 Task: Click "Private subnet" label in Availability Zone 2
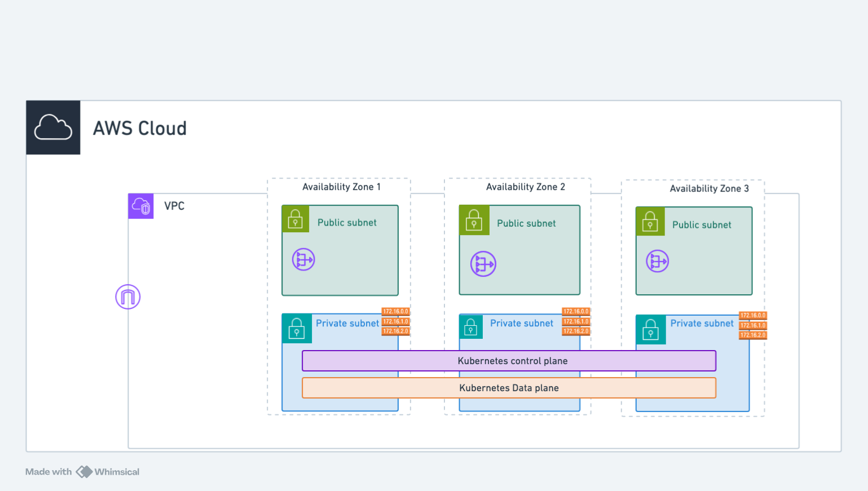(522, 324)
